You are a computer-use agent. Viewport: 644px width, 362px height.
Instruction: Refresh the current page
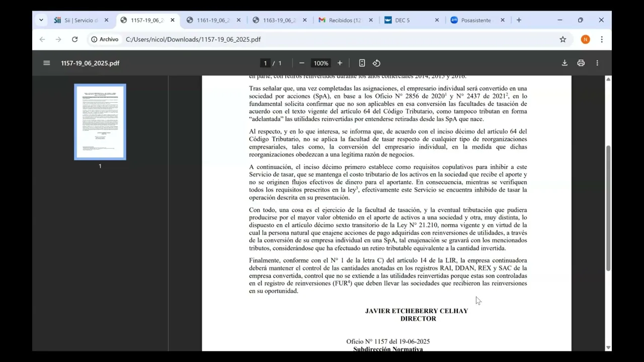click(74, 39)
